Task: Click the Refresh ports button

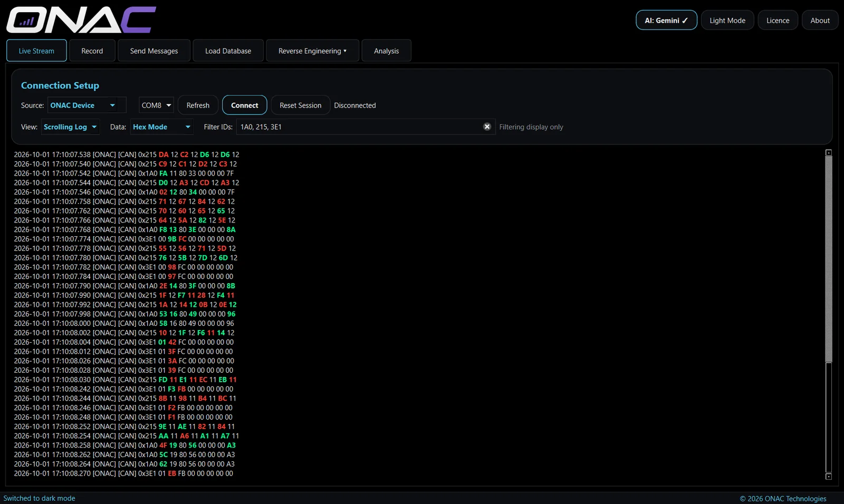Action: click(x=198, y=105)
